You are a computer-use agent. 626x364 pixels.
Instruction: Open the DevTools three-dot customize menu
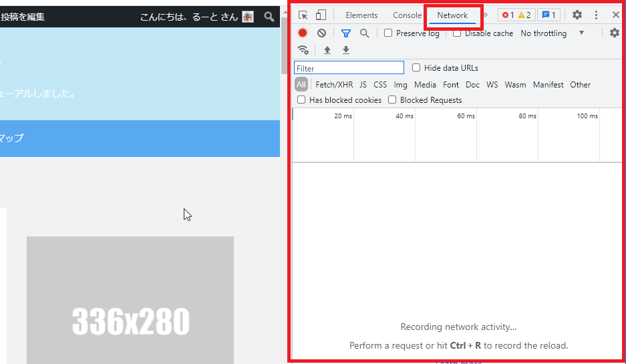596,15
